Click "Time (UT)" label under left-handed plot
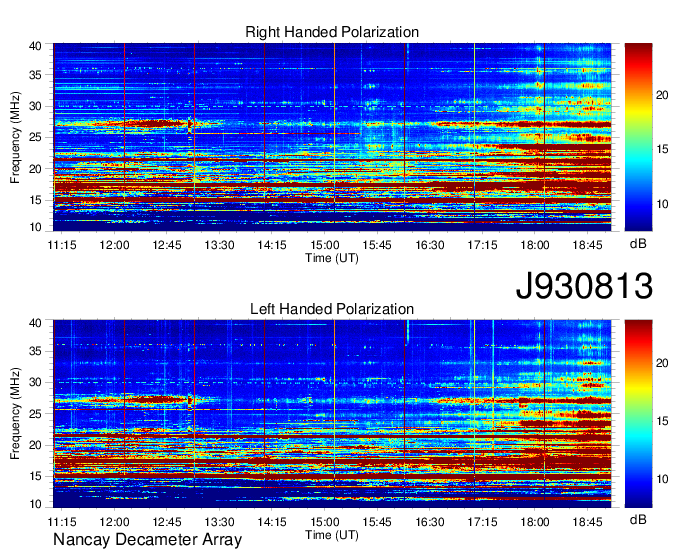680x552 pixels. coord(332,535)
